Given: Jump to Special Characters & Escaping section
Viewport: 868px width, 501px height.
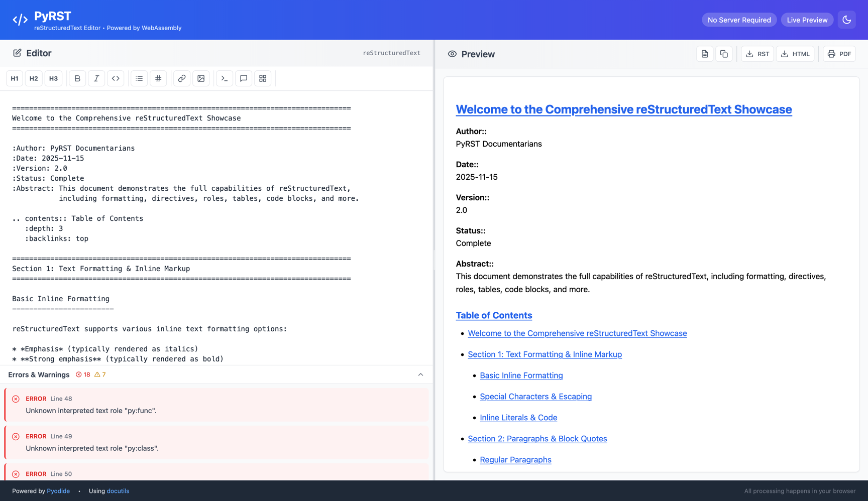Looking at the screenshot, I should (x=535, y=397).
